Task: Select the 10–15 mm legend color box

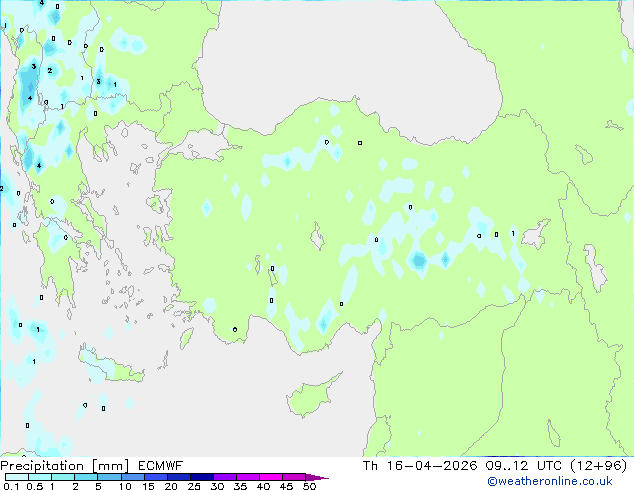Action: click(x=133, y=477)
